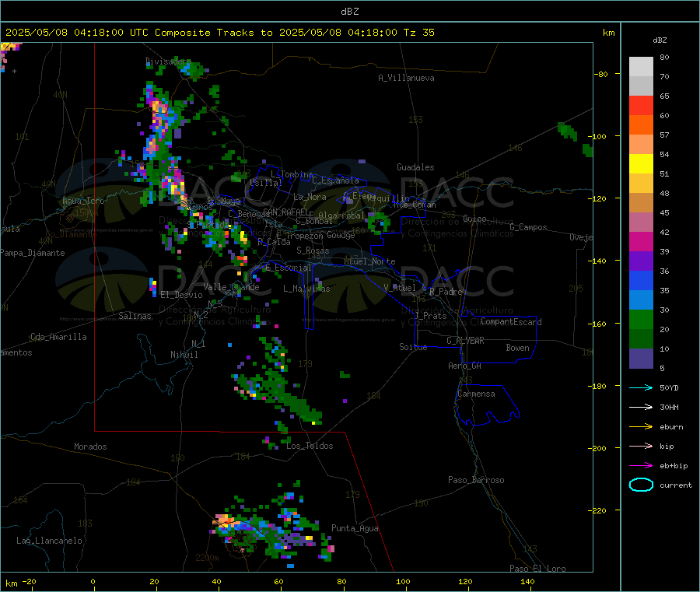Click the 30HM white arrow legend icon
Screen dimensions: 700x592
click(x=641, y=407)
